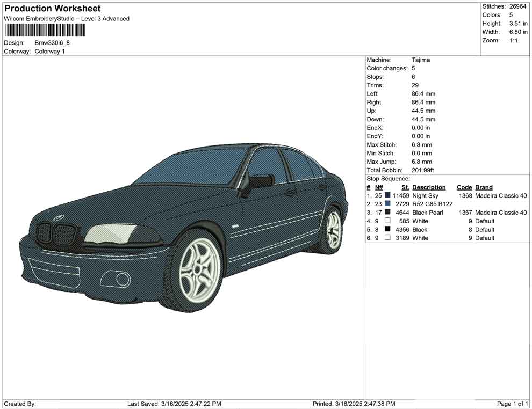Click the kidney grille on the car
This screenshot has height=409, width=532.
click(57, 234)
